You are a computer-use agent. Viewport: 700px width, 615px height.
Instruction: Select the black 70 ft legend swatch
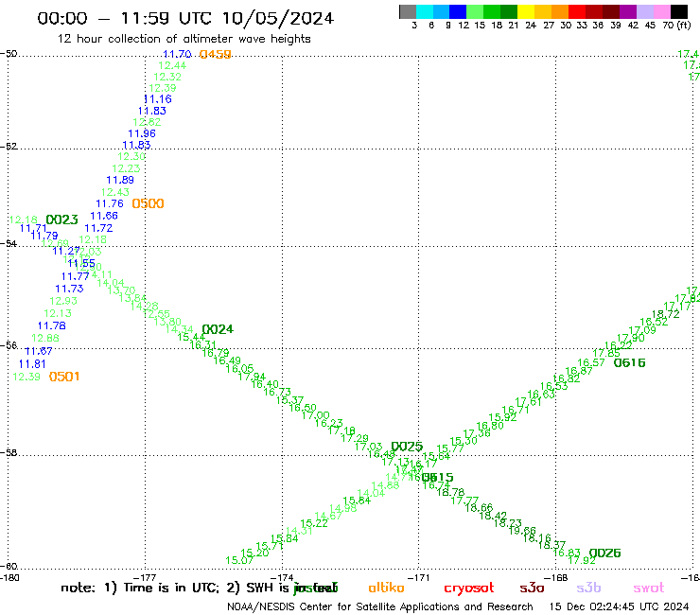point(679,11)
